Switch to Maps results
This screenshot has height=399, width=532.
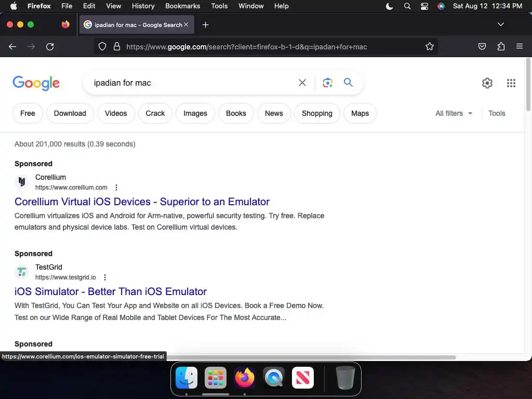tap(360, 113)
